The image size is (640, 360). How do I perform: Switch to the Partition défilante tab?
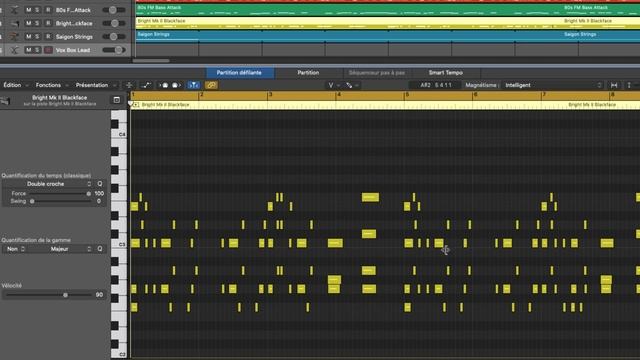click(239, 73)
